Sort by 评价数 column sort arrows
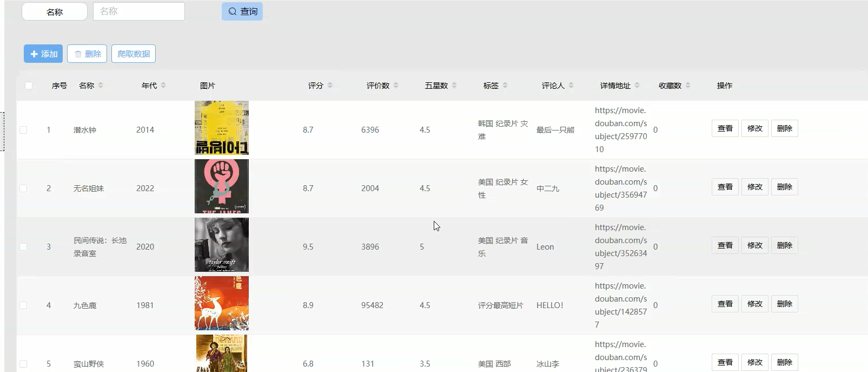 point(396,86)
